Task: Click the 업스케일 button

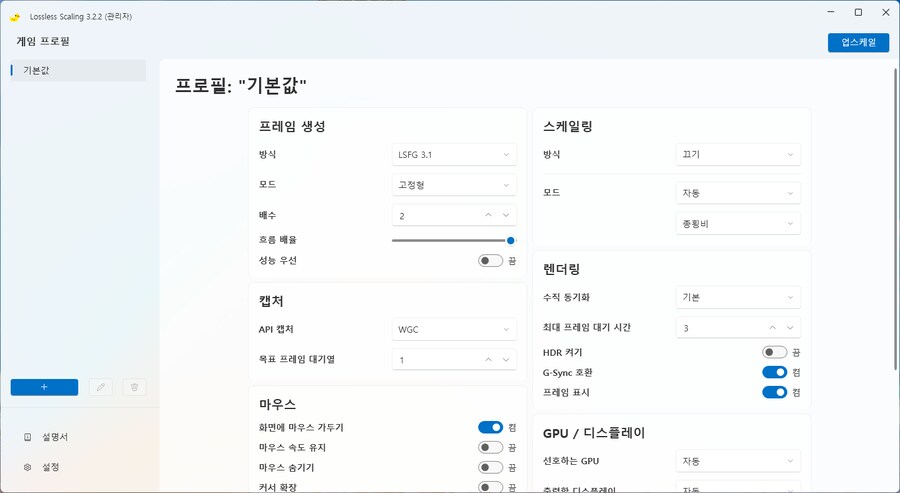Action: click(858, 42)
